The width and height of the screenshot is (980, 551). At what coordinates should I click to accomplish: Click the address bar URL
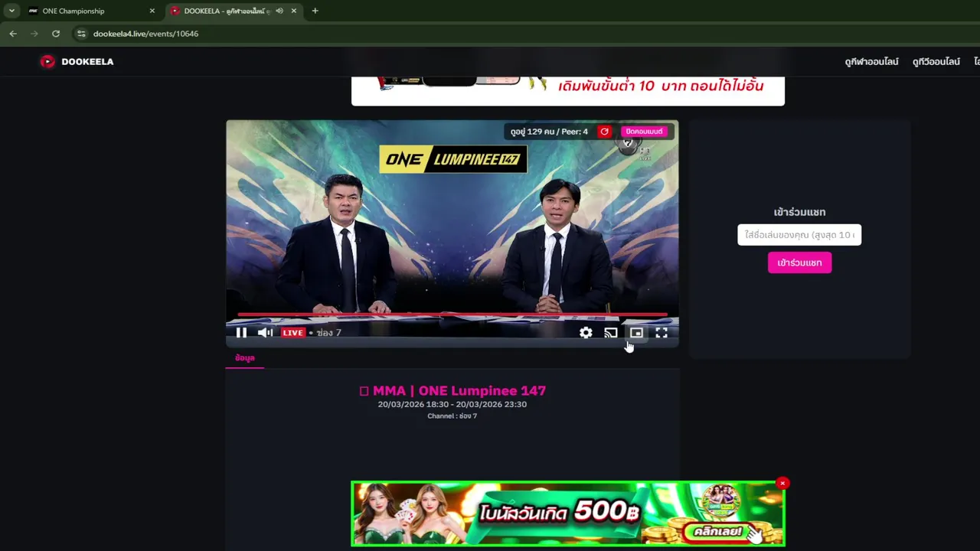pyautogui.click(x=145, y=34)
